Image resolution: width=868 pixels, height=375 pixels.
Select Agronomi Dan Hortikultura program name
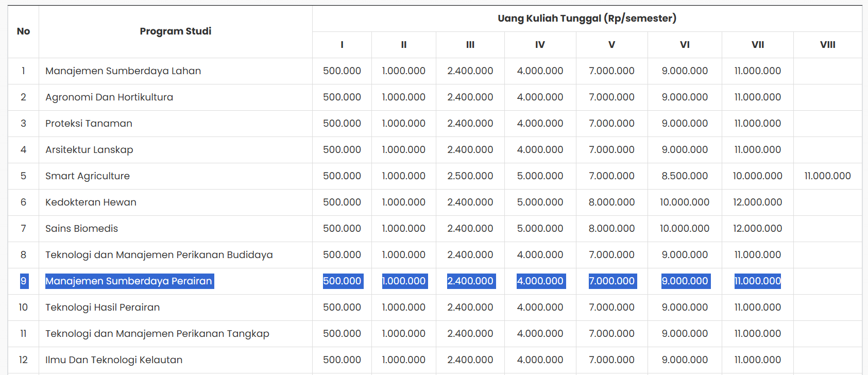pos(109,97)
